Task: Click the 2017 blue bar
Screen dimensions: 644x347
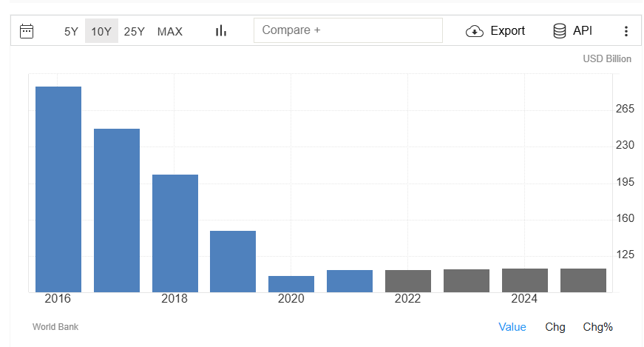Action: tap(117, 211)
